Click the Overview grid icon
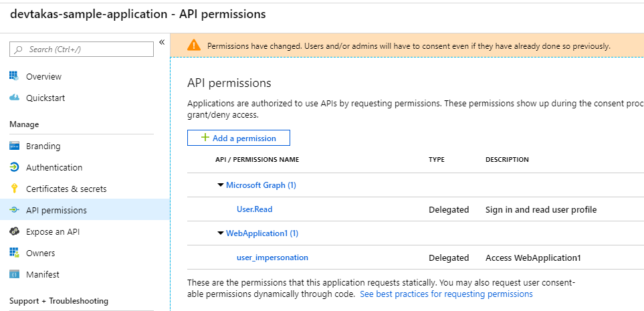Image resolution: width=644 pixels, height=311 pixels. tap(14, 76)
